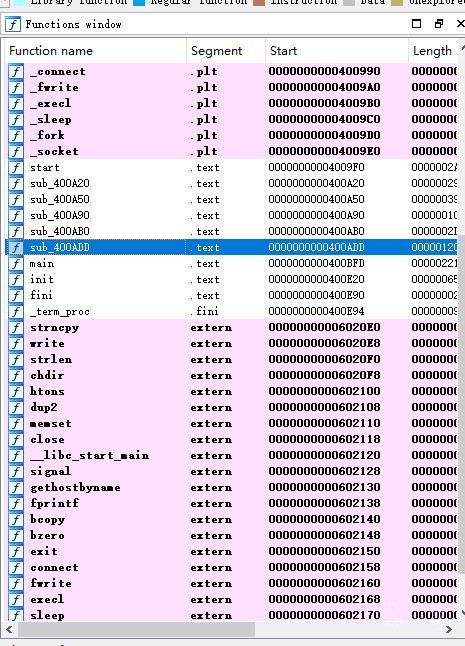Sort by Length column header
Image resolution: width=465 pixels, height=646 pixels.
433,51
